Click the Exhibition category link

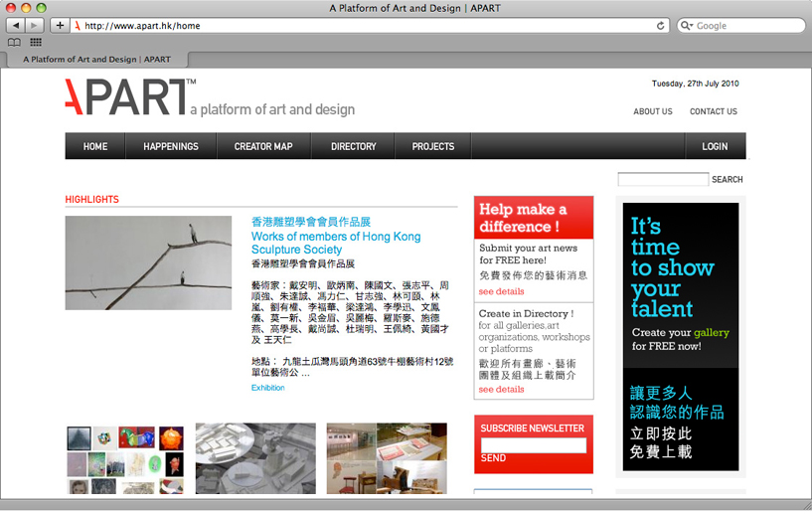267,388
